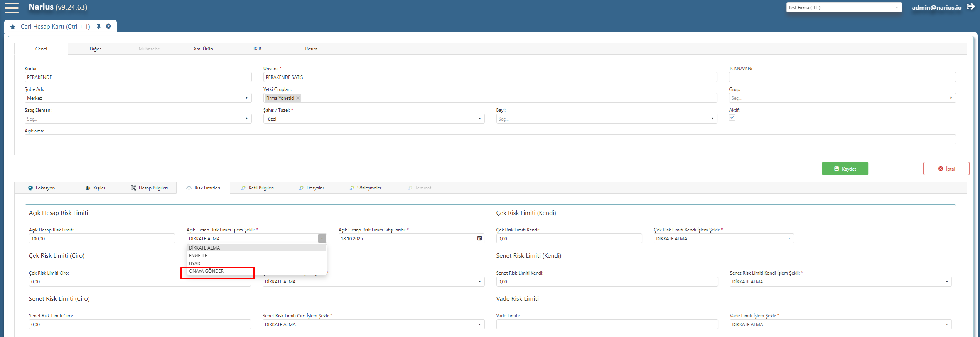Open the Lokasyon tab
980x337 pixels.
(42, 188)
